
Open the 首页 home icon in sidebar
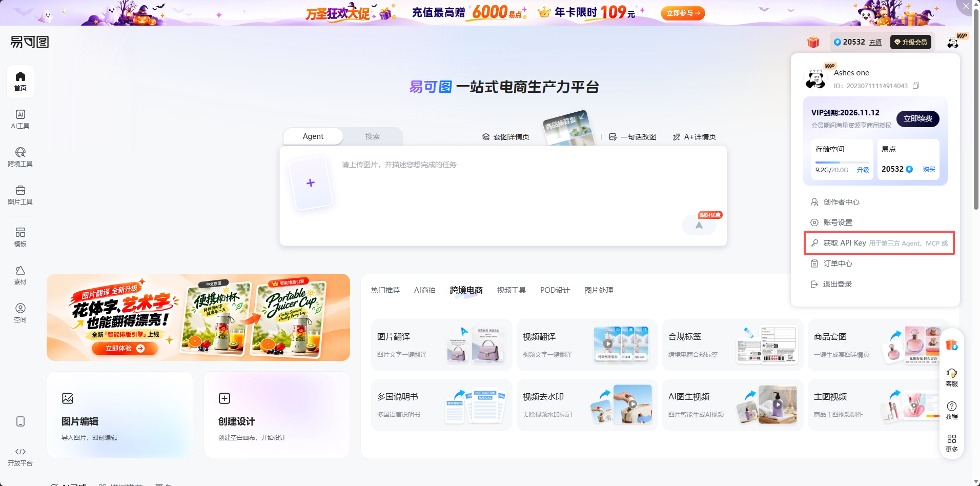(20, 82)
